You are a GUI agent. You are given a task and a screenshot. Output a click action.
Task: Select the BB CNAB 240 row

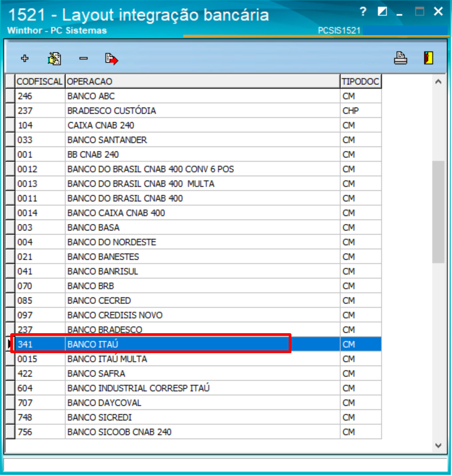pos(193,154)
